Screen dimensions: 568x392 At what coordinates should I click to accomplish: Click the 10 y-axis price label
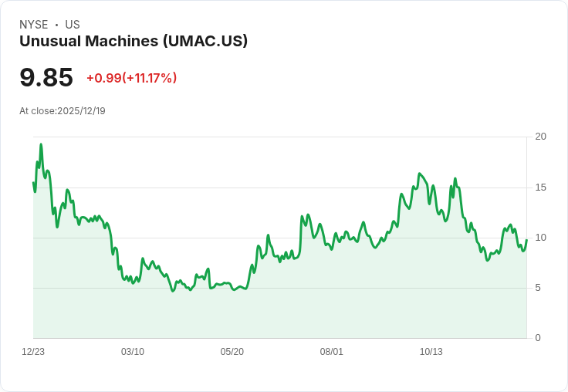pos(540,238)
